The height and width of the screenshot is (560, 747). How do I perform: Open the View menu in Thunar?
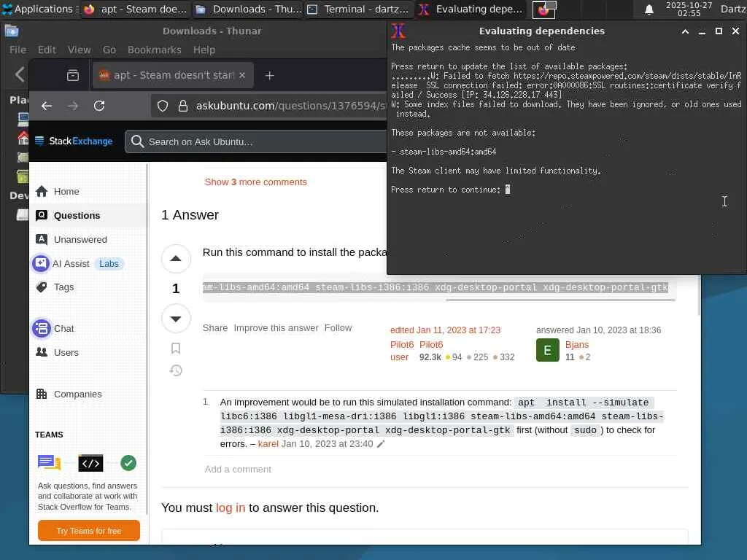79,50
